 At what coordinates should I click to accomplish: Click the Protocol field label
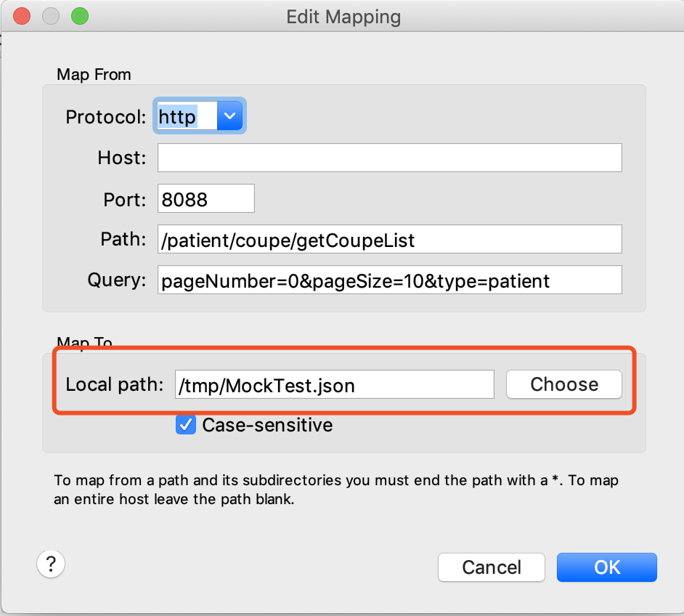pos(106,117)
